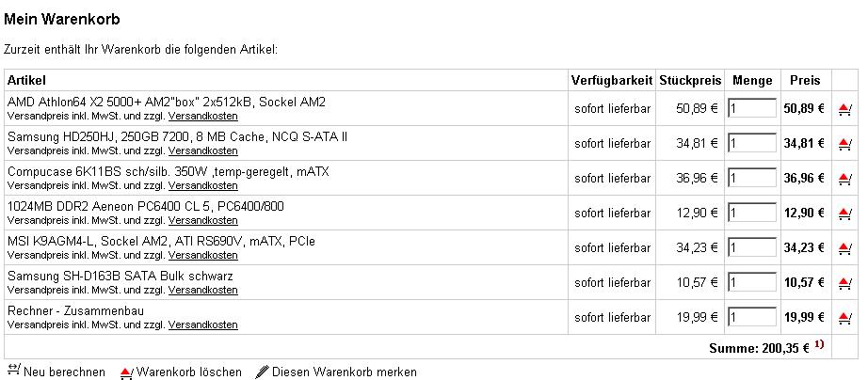Focus quantity field for Rechner - Zusammenbau
The width and height of the screenshot is (868, 380).
point(751,318)
